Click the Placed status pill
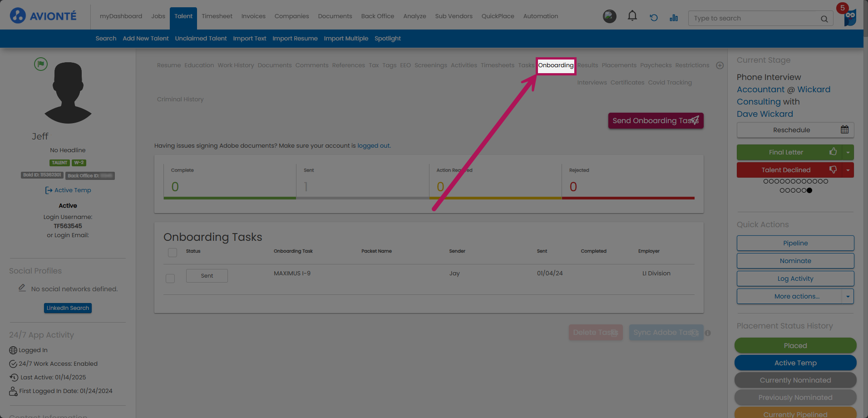This screenshot has width=868, height=418. [795, 346]
